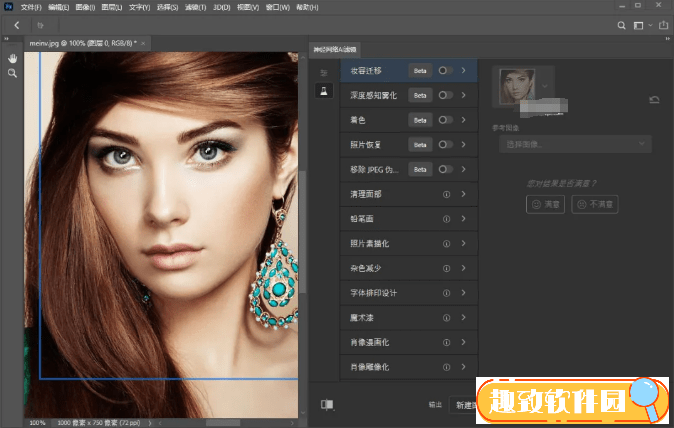Expand the 照片素描化 row chevron

(x=464, y=244)
